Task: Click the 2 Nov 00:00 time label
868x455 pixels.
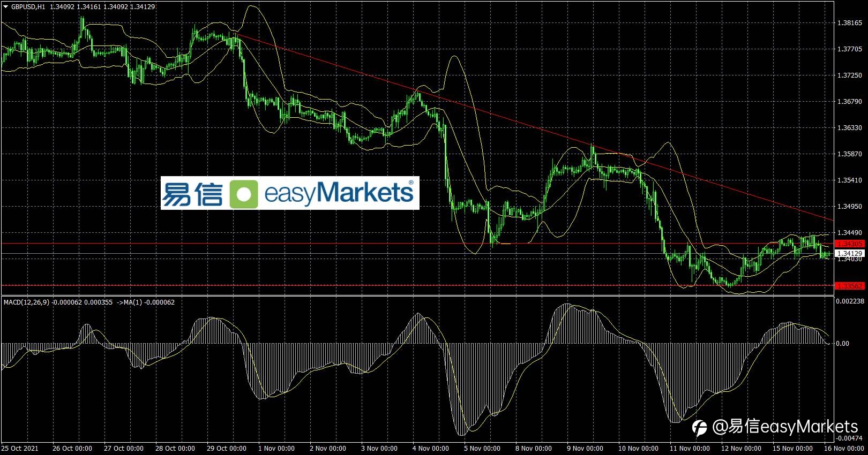Action: coord(328,449)
